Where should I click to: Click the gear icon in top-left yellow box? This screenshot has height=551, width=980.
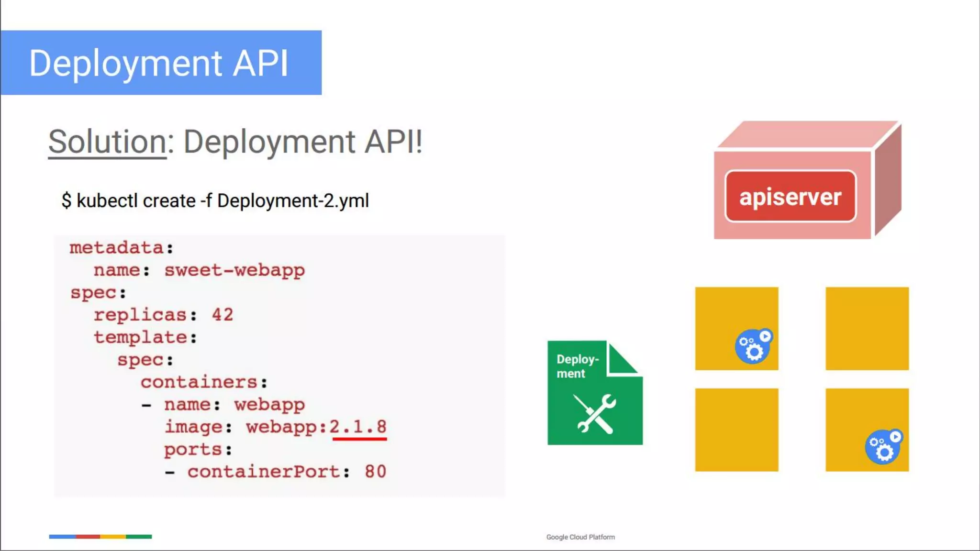(x=753, y=346)
